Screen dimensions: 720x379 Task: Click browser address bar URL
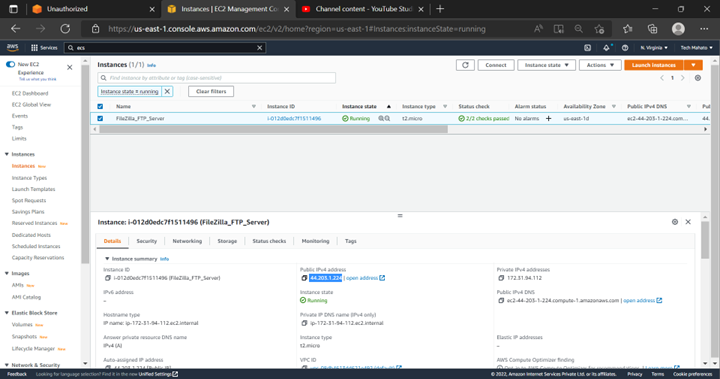pyautogui.click(x=297, y=29)
